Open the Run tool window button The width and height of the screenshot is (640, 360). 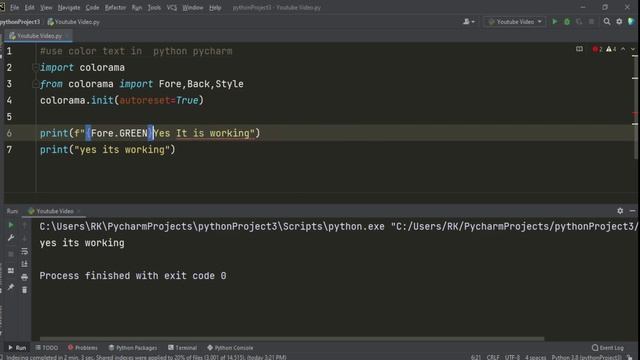coord(17,348)
